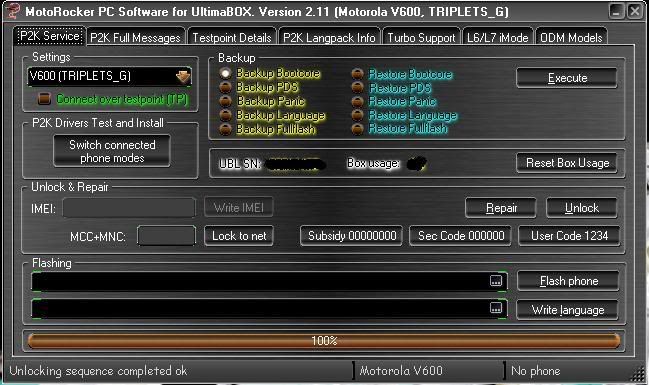Click the Unlock button
Image resolution: width=649 pixels, height=385 pixels.
(x=582, y=207)
